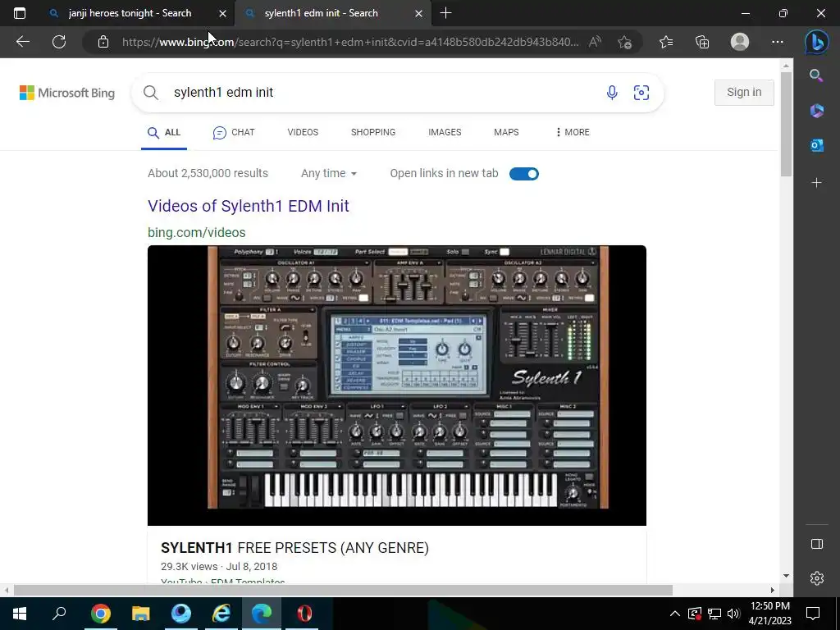Open a new browser tab

point(445,13)
